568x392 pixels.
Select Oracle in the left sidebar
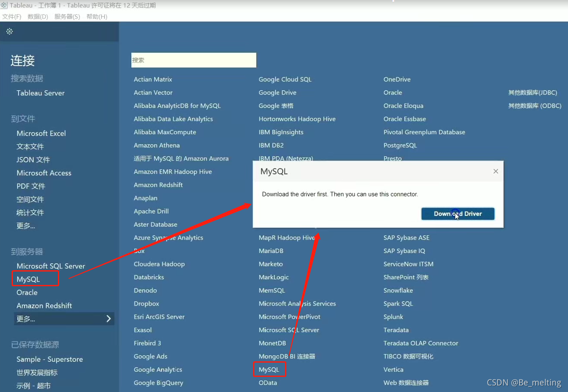click(27, 292)
